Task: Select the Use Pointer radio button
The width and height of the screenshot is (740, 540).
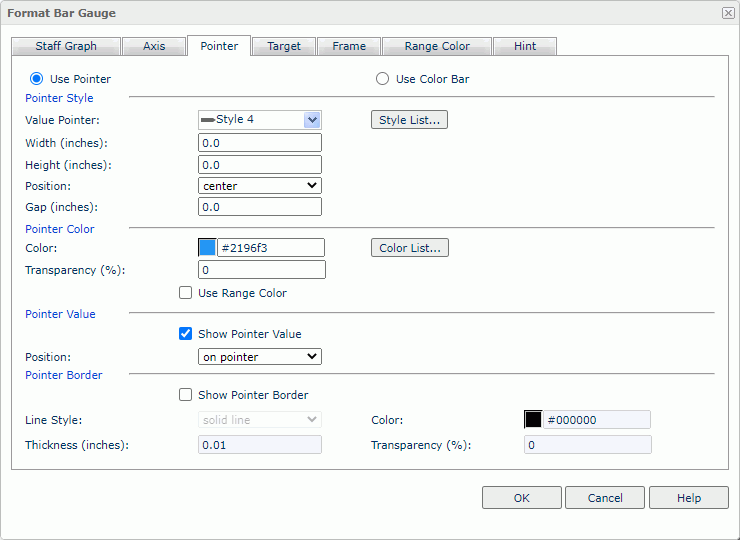Action: click(37, 79)
